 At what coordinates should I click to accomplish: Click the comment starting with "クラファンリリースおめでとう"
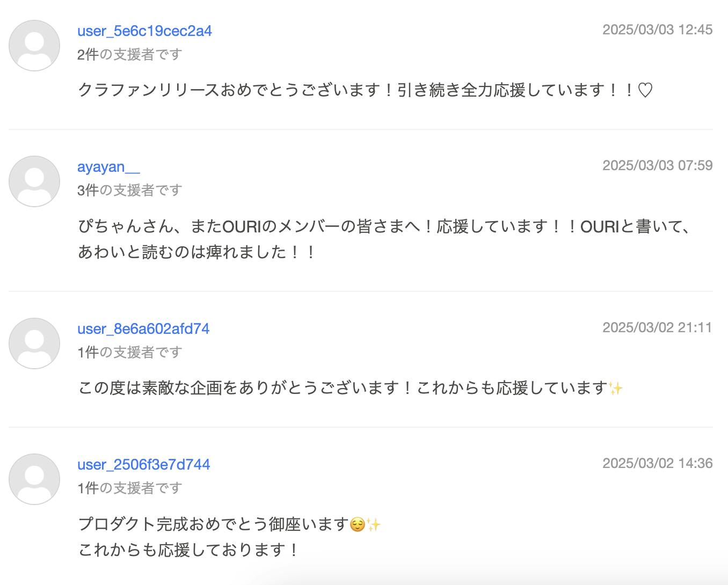pos(365,90)
